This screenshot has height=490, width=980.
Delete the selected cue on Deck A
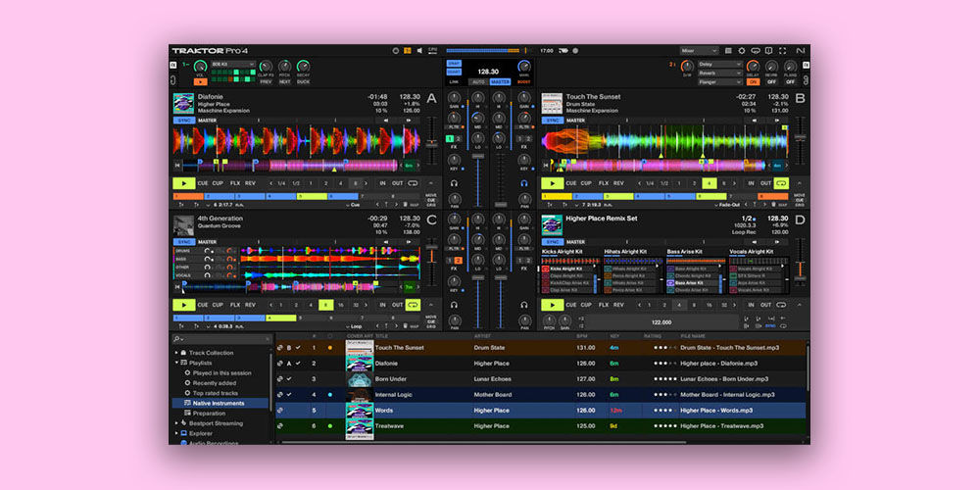click(x=405, y=205)
